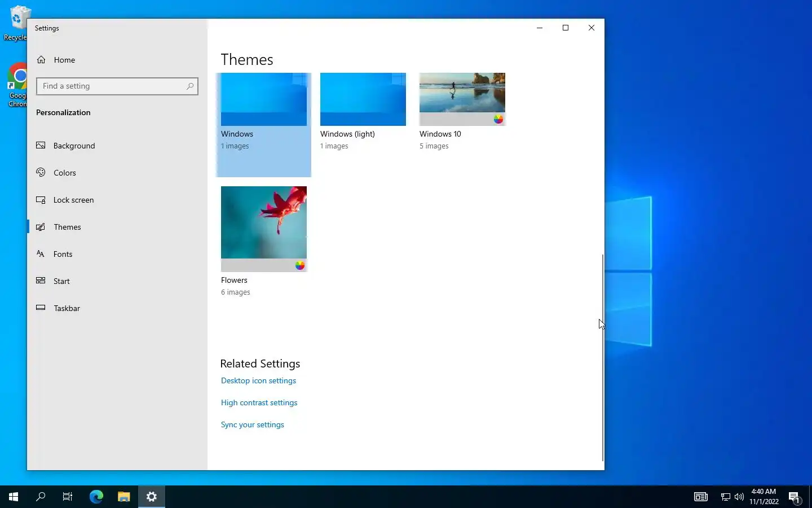Open Task View on taskbar
The height and width of the screenshot is (508, 812).
click(x=68, y=497)
